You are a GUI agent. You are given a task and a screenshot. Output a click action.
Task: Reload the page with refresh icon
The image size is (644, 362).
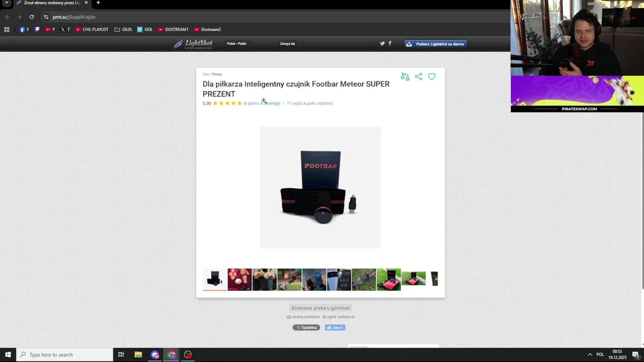click(x=31, y=17)
